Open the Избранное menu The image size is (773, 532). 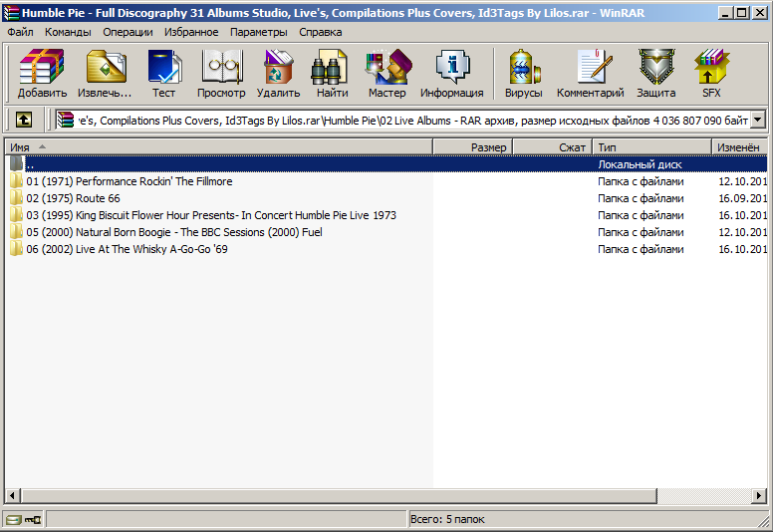pyautogui.click(x=191, y=32)
